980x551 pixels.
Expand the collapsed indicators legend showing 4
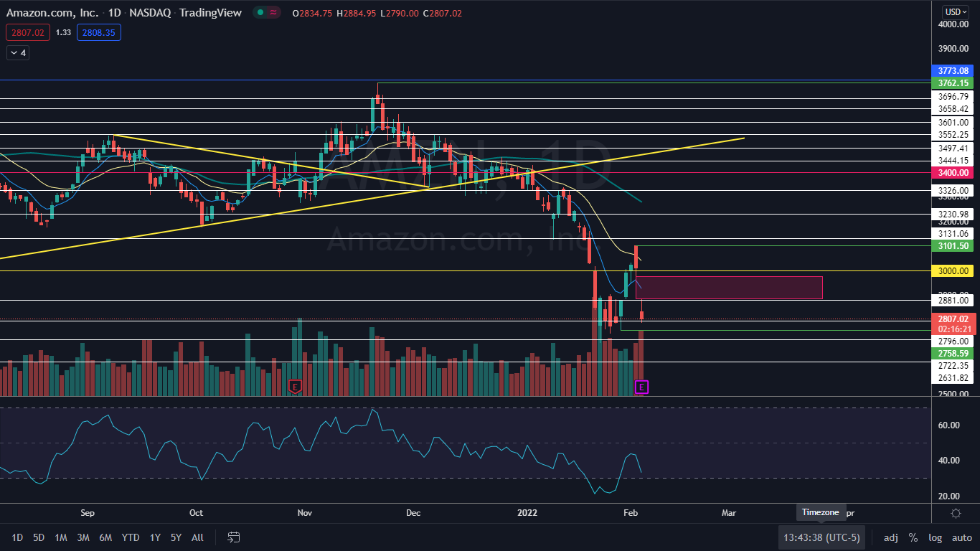pyautogui.click(x=17, y=52)
